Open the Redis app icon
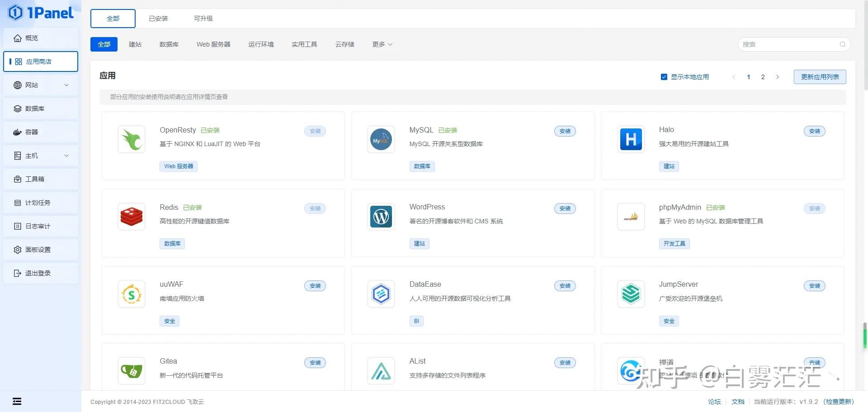 pos(132,217)
